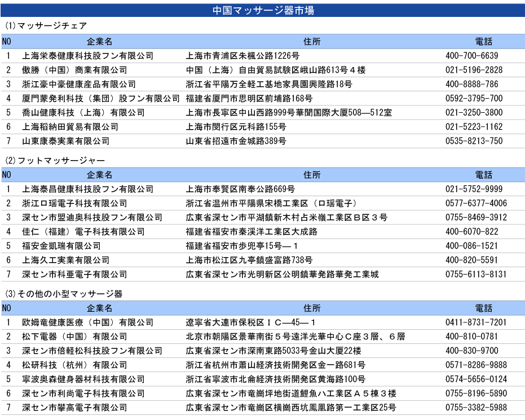
Task: Select address "上海市青浦区朱楓公路1226号"
Action: point(242,56)
